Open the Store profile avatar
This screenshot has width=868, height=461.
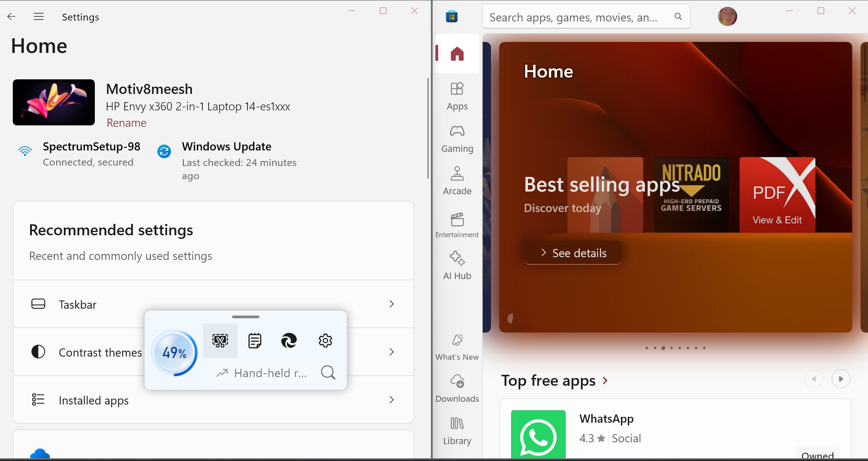pos(727,16)
